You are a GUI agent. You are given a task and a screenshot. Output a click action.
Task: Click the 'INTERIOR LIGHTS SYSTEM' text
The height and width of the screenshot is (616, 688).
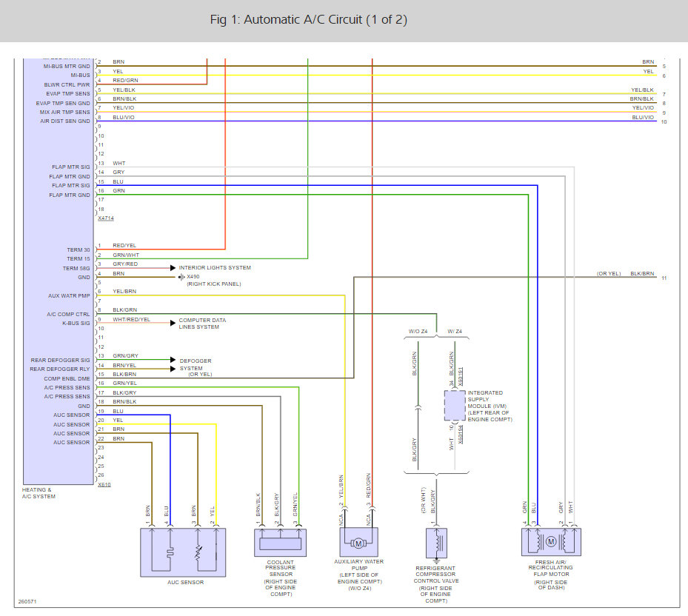point(215,267)
